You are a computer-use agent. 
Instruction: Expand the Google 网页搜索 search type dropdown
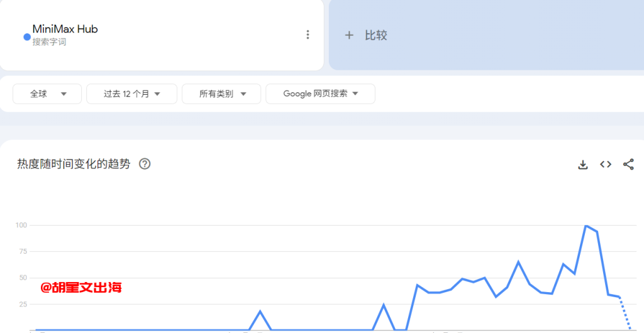(x=320, y=94)
